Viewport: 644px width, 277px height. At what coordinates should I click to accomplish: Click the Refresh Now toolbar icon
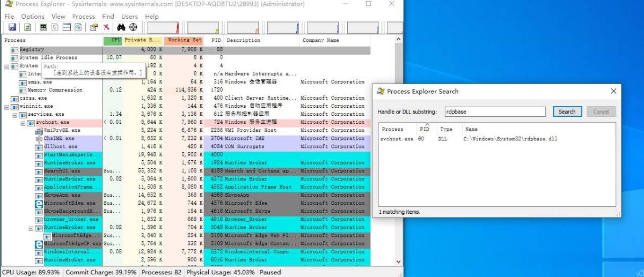[x=27, y=27]
